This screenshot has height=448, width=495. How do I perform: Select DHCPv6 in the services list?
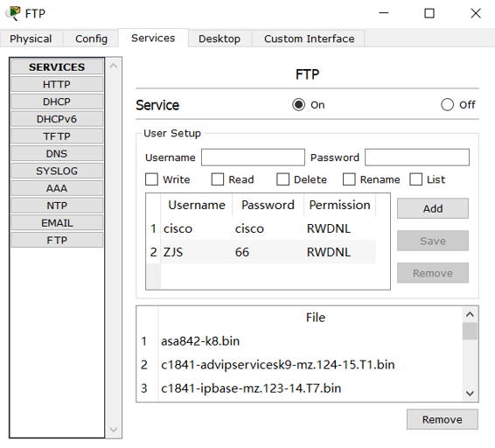[57, 119]
